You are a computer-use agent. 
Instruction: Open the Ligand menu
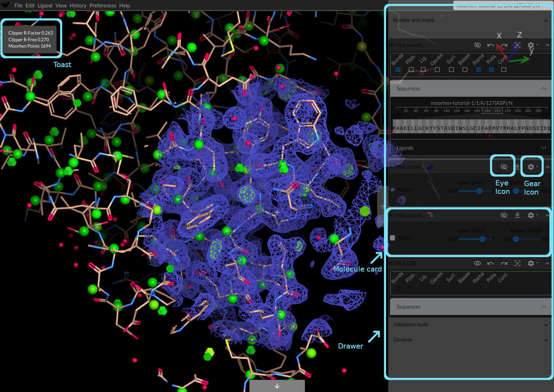45,6
